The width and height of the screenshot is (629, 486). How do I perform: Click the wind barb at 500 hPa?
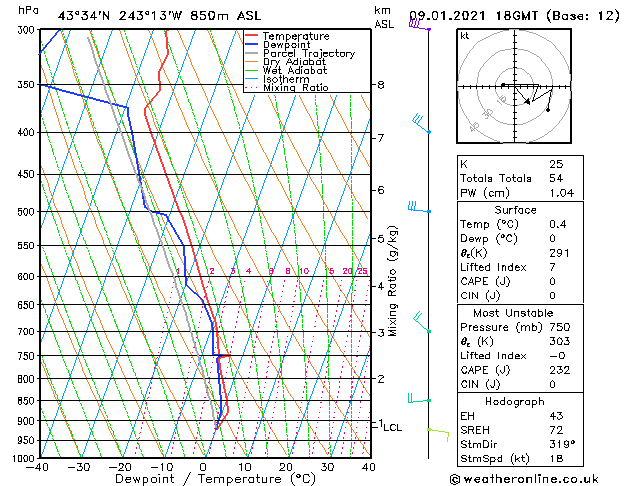click(419, 207)
